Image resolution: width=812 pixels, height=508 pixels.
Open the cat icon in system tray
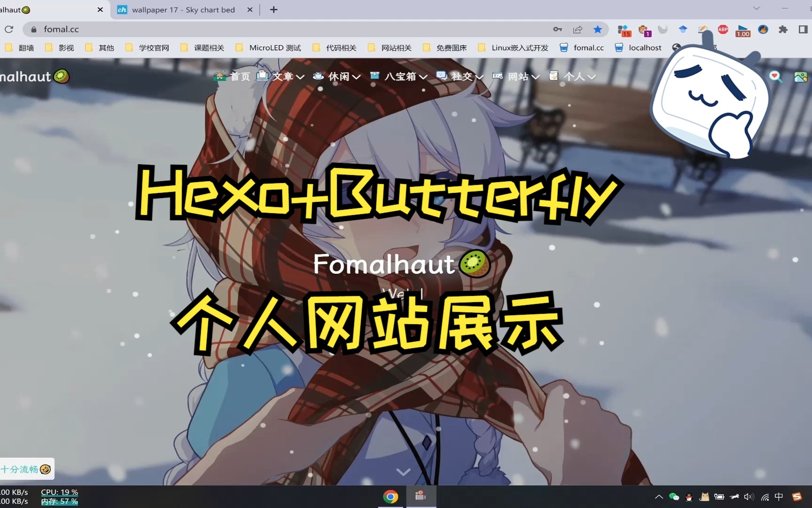pyautogui.click(x=704, y=497)
